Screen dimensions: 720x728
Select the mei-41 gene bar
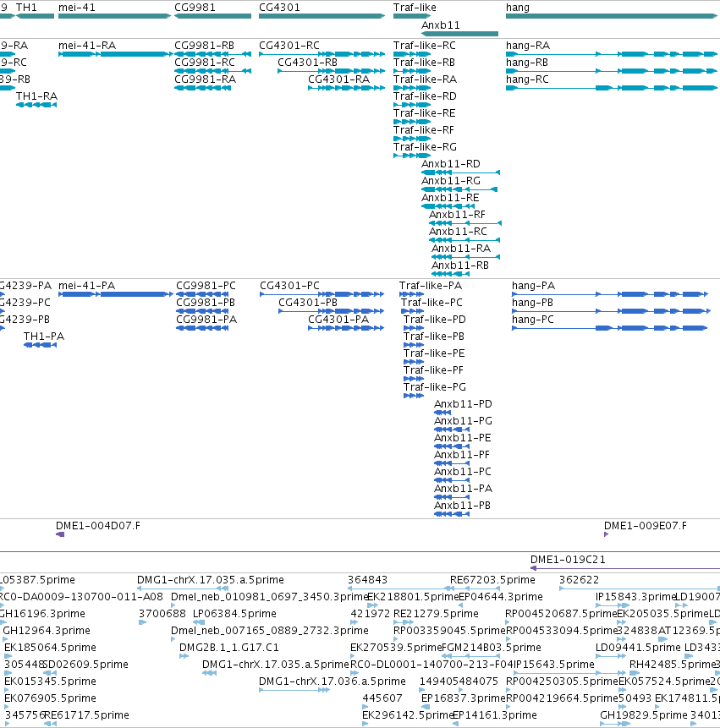click(114, 16)
